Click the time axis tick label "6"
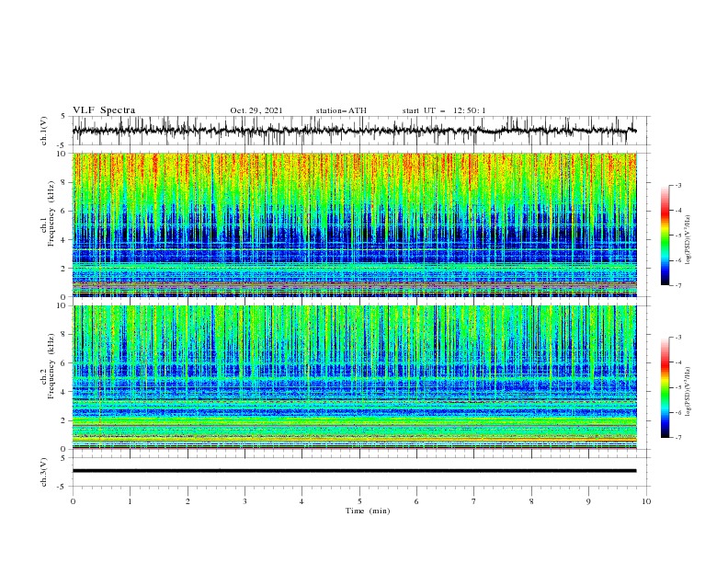The image size is (728, 563). (416, 501)
